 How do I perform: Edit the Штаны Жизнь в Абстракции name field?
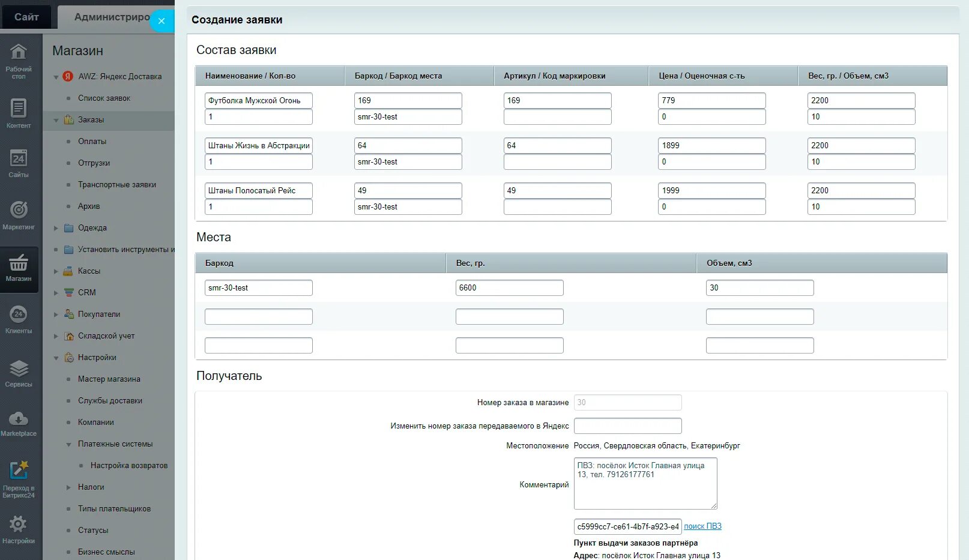(259, 145)
